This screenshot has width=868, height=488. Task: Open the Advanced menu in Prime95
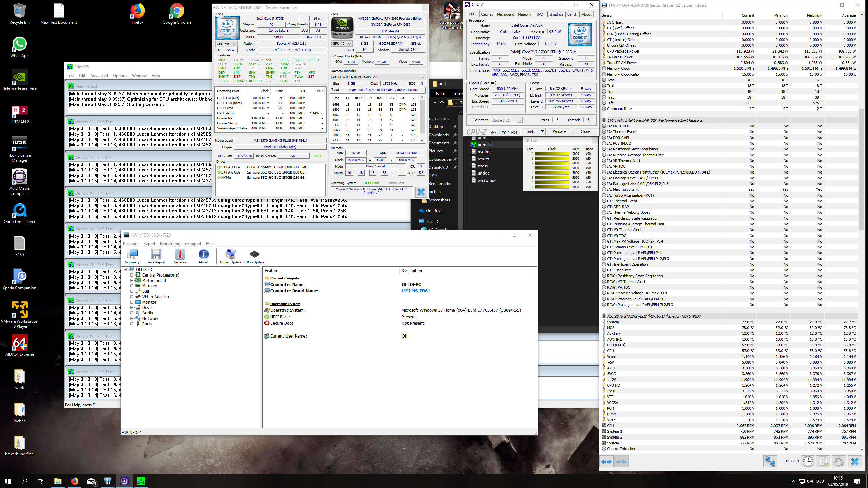(x=99, y=76)
